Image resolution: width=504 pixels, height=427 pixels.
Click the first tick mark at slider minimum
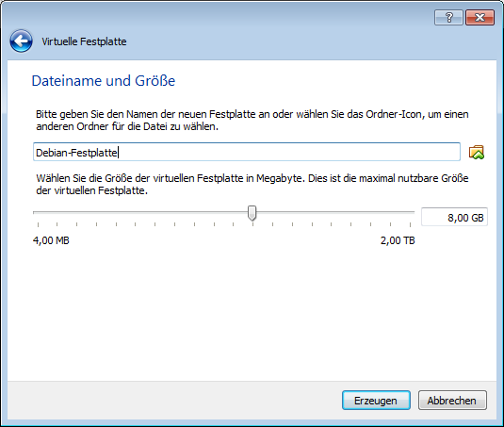38,224
